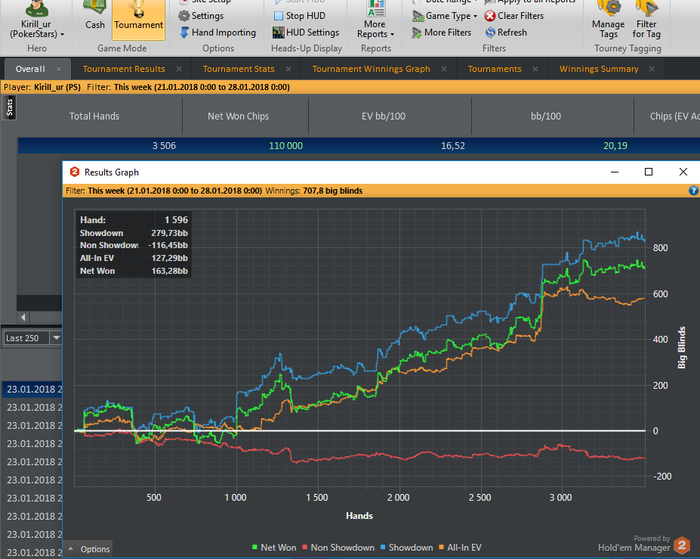Click the 3 506 total hands cell
Viewport: 700px width, 559px height.
(164, 146)
